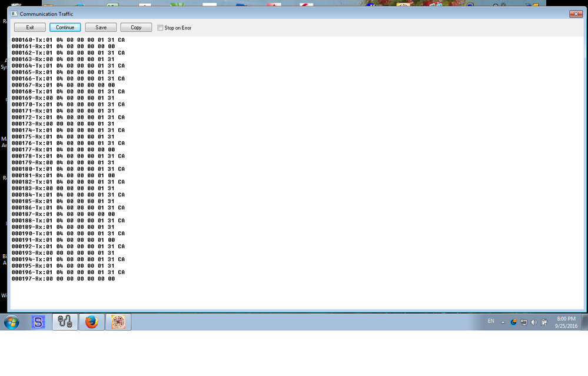Select log line 000175-Rx
This screenshot has width=588, height=376.
click(x=63, y=137)
